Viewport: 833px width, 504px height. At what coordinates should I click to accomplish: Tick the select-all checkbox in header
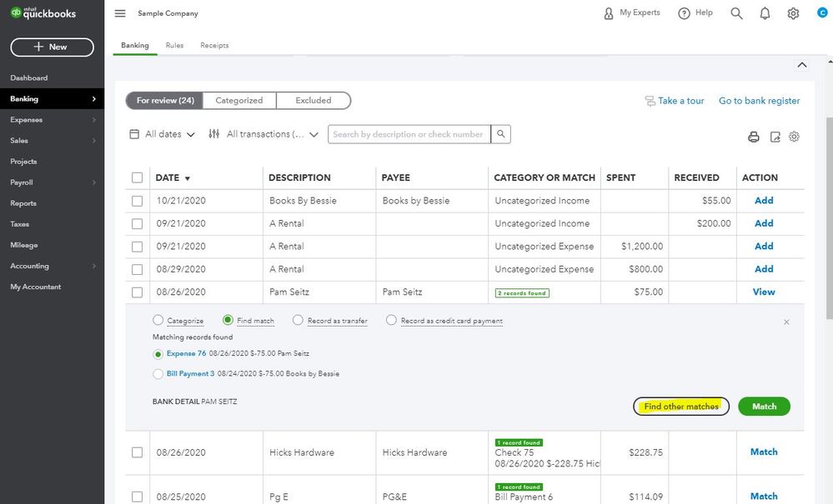pos(137,177)
